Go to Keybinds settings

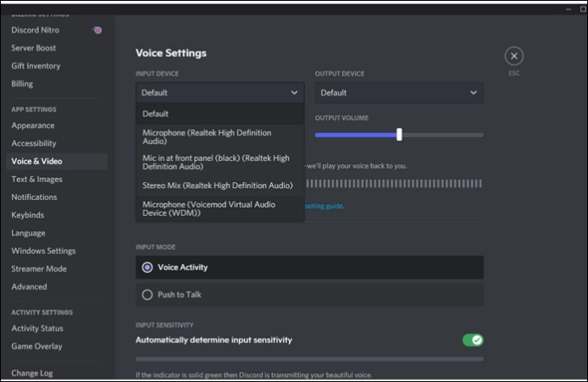click(x=30, y=215)
